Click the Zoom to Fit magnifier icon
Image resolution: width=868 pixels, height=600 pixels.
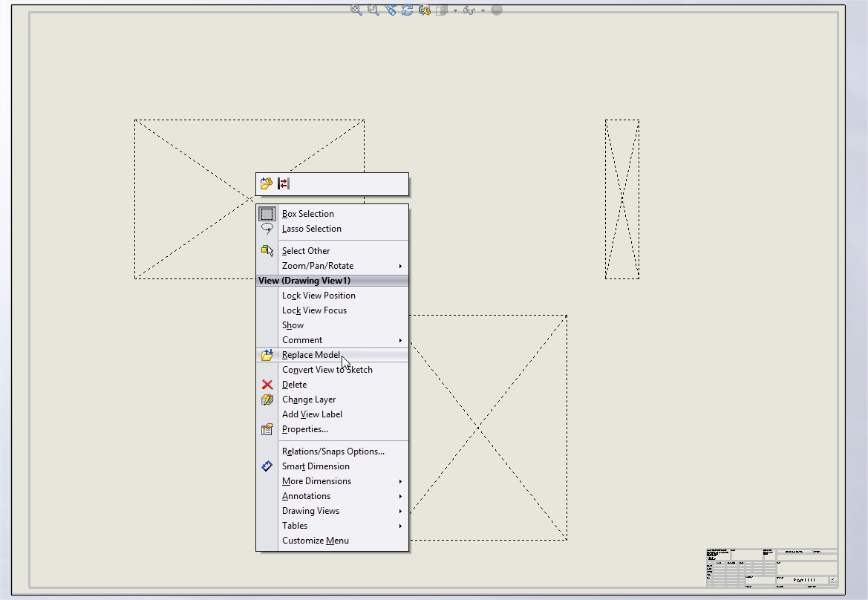(356, 10)
